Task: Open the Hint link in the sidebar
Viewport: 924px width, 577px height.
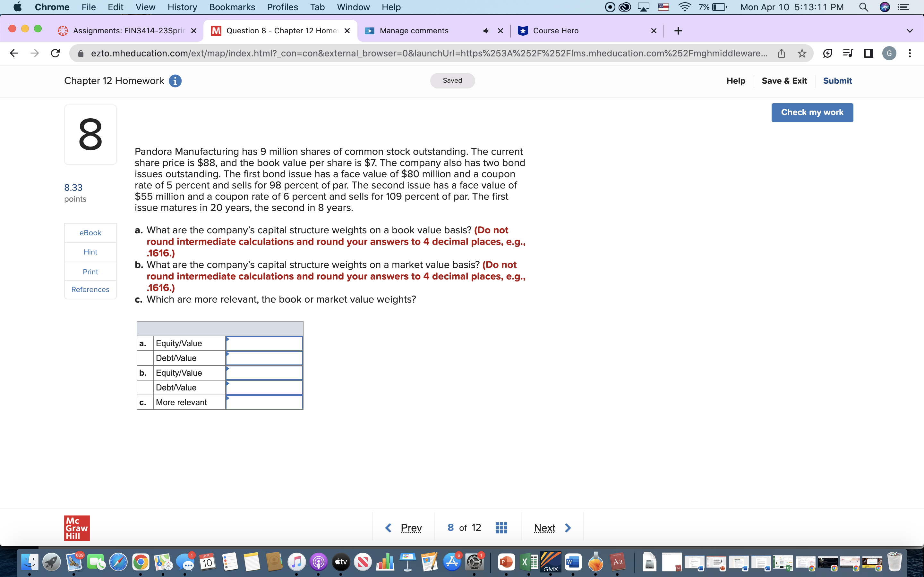Action: (x=90, y=252)
